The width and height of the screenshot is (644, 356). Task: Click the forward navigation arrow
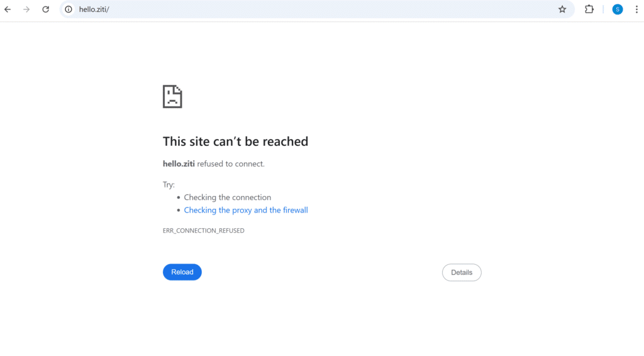point(26,9)
